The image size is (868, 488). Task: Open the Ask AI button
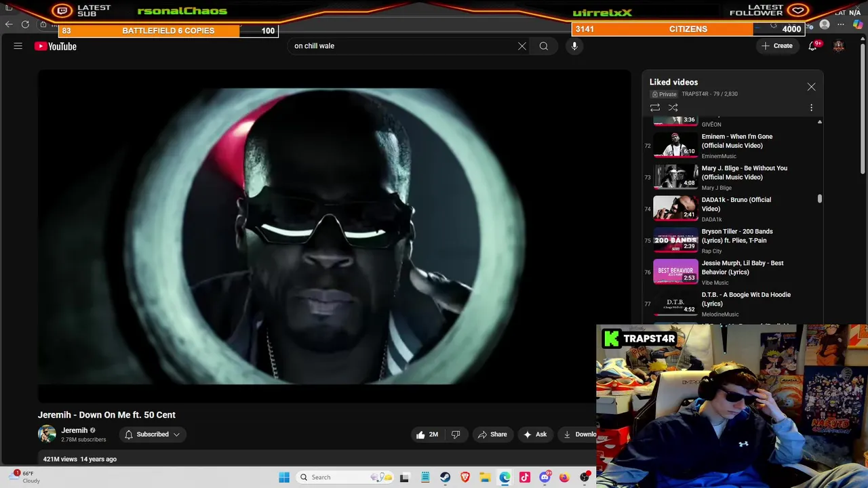[535, 434]
